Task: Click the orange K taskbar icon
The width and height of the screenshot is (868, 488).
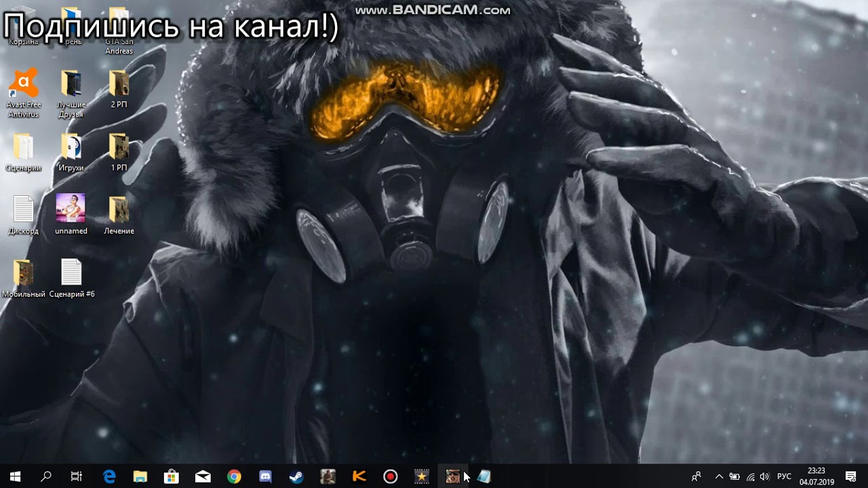Action: (359, 476)
